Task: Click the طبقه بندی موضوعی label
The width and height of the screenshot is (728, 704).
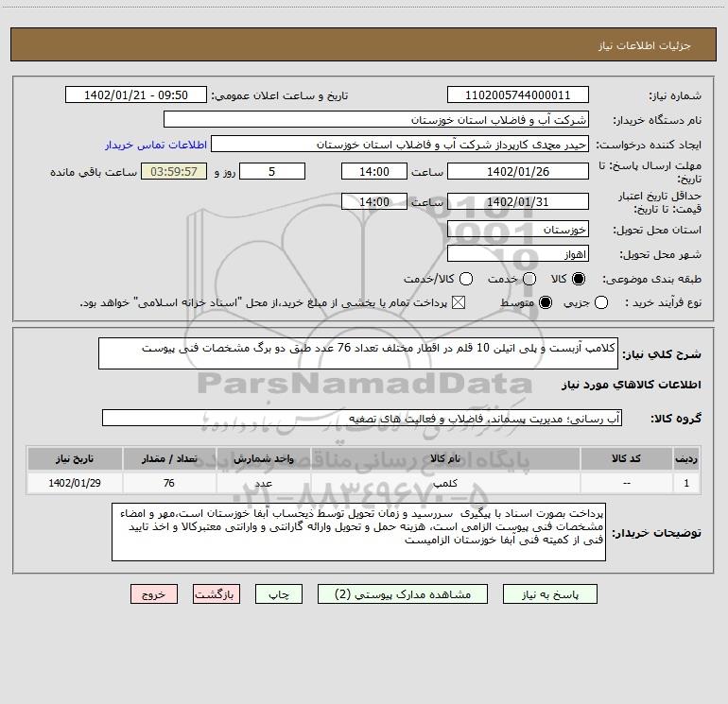Action: click(x=651, y=280)
